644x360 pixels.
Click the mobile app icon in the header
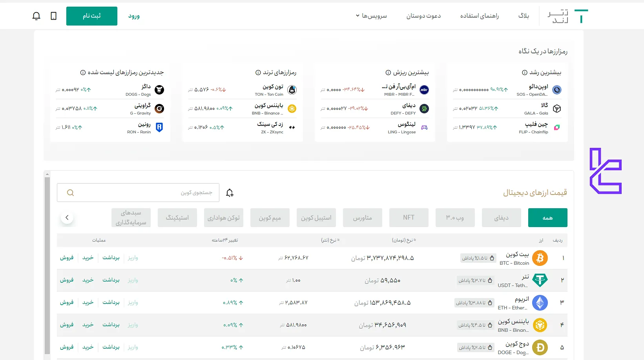point(54,16)
